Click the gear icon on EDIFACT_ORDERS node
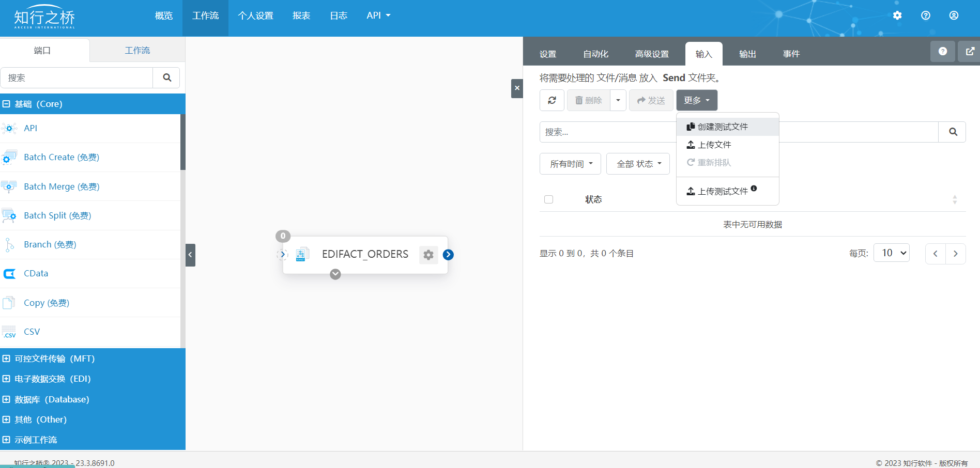This screenshot has height=468, width=980. click(x=428, y=255)
